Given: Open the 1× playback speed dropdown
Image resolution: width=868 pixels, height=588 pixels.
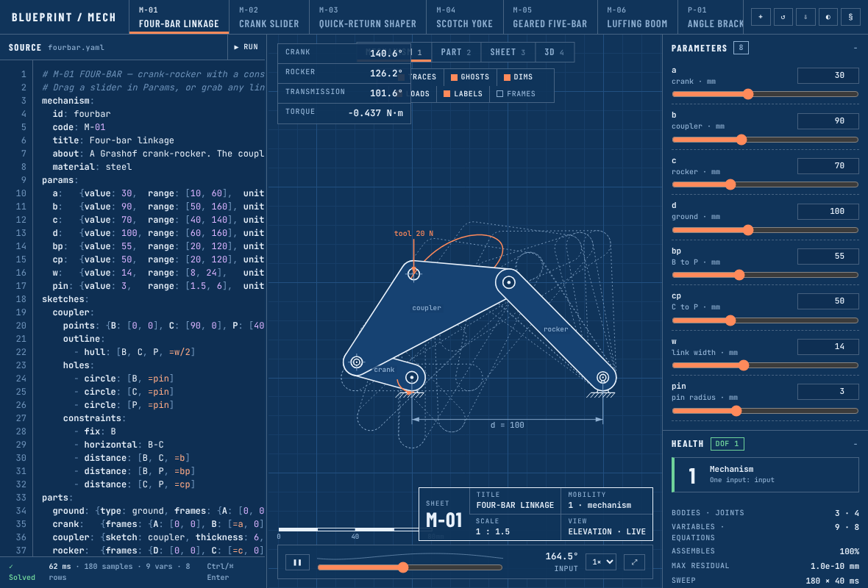Looking at the screenshot, I should [x=602, y=562].
